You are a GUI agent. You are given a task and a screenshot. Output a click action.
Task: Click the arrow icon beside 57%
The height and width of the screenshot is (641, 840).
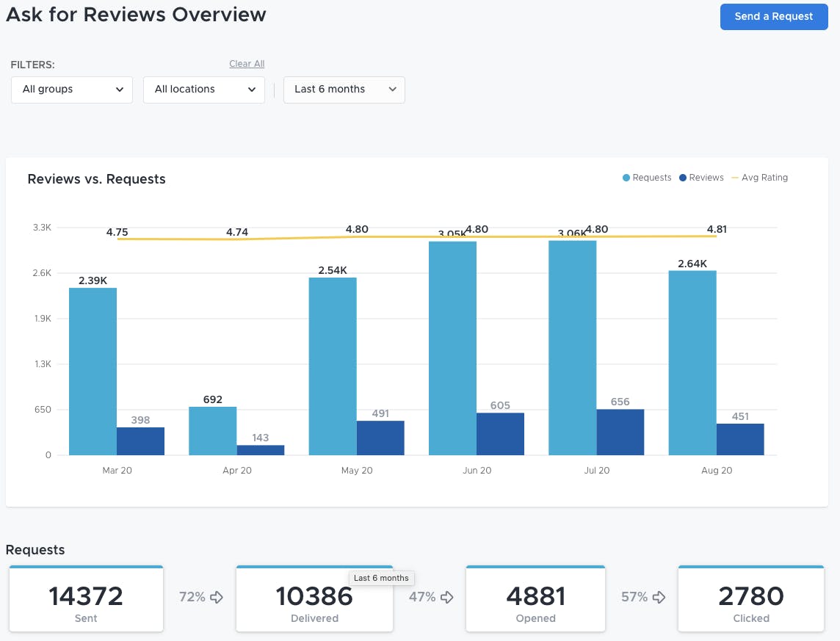[659, 597]
